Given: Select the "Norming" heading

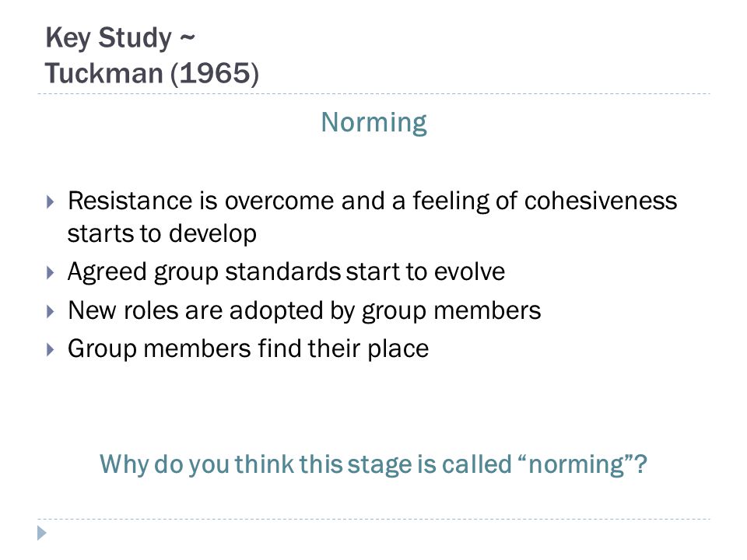Looking at the screenshot, I should tap(374, 122).
